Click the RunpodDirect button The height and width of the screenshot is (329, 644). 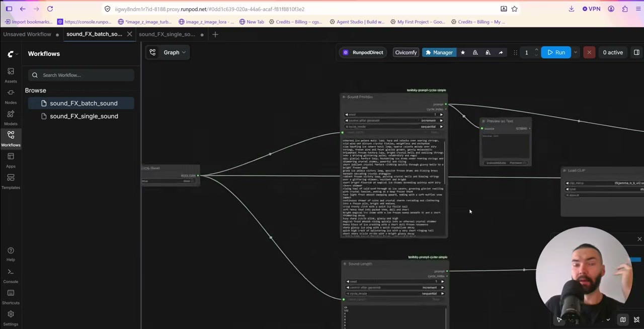coord(363,52)
